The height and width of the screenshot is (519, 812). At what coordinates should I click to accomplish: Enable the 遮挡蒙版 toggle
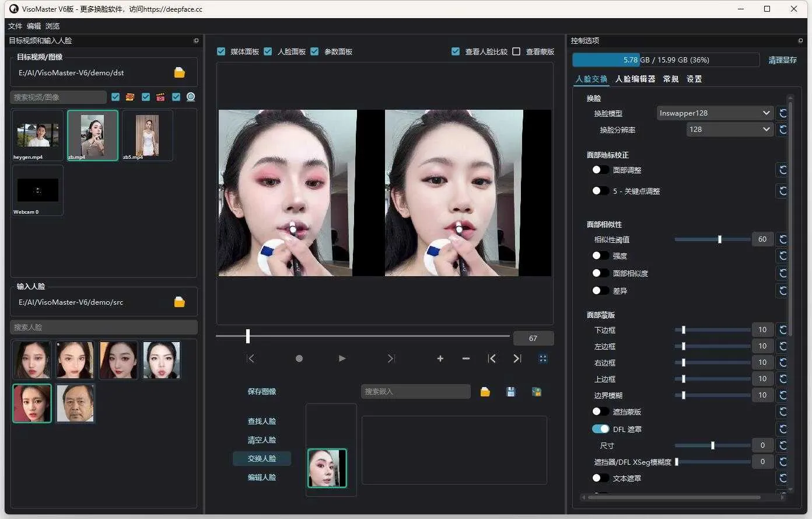click(600, 412)
